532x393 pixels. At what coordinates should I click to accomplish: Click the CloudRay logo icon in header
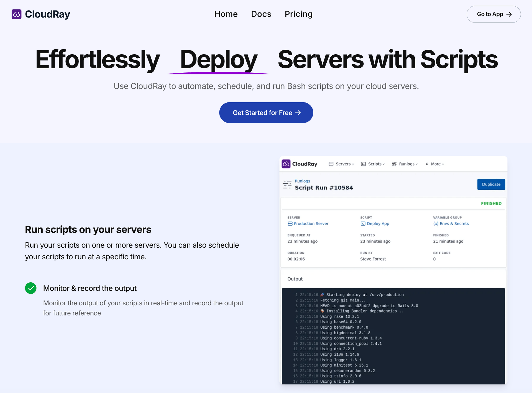click(16, 14)
